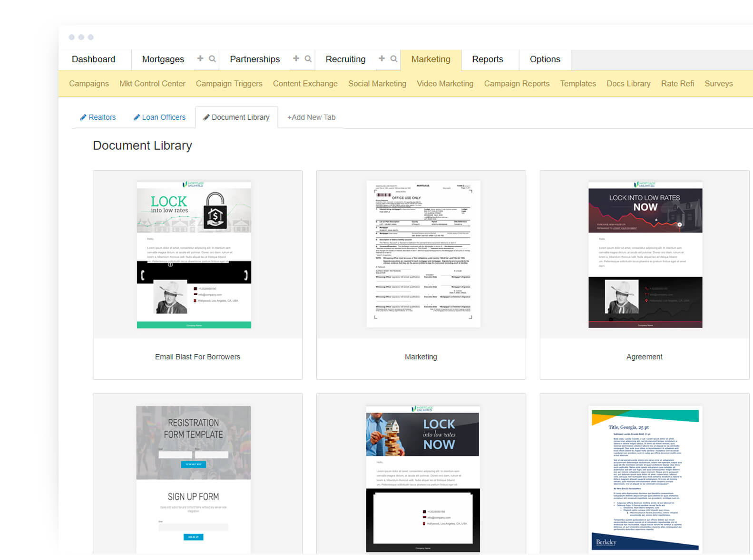This screenshot has width=753, height=560.
Task: Open the Surveys menu item
Action: coord(718,84)
